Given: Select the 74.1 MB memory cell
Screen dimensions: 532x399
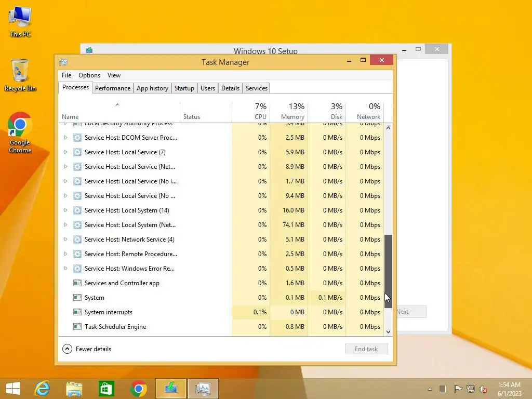Looking at the screenshot, I should click(x=289, y=225).
